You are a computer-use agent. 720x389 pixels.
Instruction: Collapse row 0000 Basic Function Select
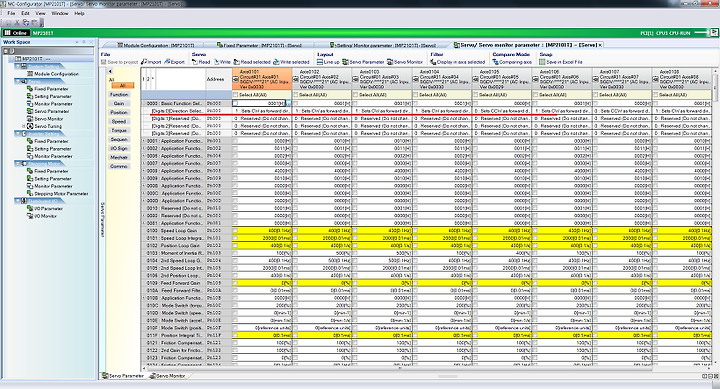click(144, 104)
